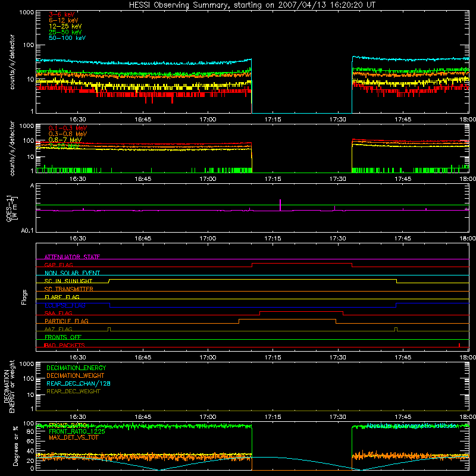
Task: Click the FRONT_RATIO_1225 legend label
Action: click(77, 431)
